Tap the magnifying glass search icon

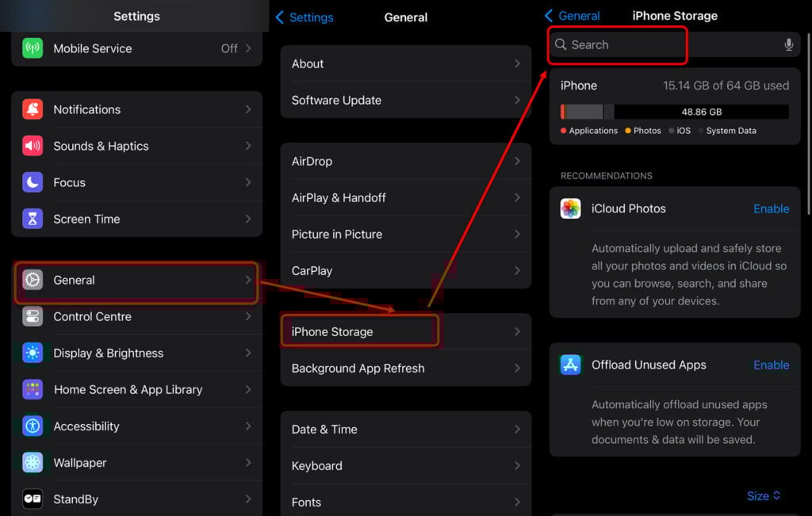[561, 44]
